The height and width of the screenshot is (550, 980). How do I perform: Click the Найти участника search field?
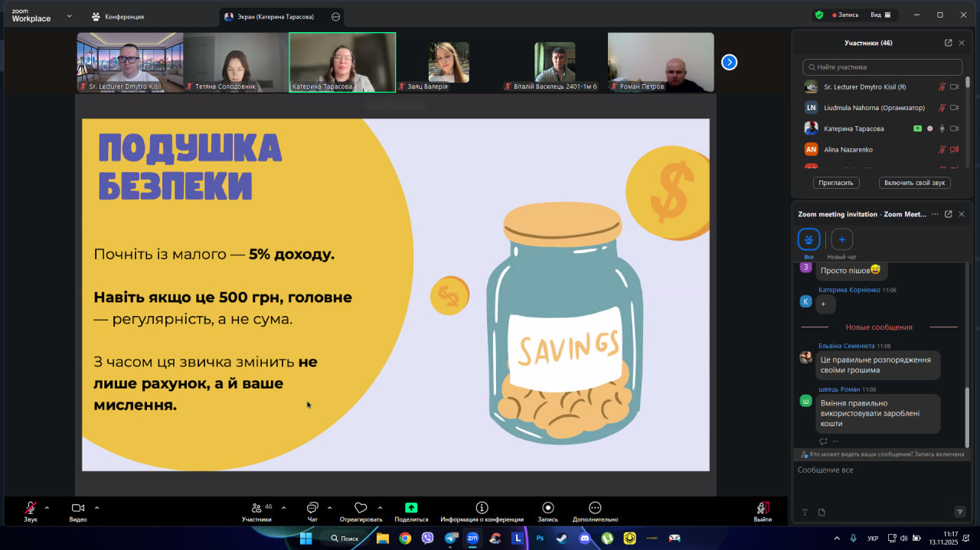coord(882,67)
